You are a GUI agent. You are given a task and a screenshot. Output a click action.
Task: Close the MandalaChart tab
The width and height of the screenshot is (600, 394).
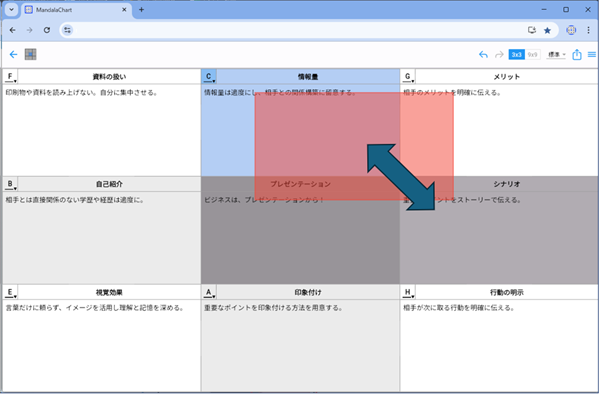click(x=124, y=10)
